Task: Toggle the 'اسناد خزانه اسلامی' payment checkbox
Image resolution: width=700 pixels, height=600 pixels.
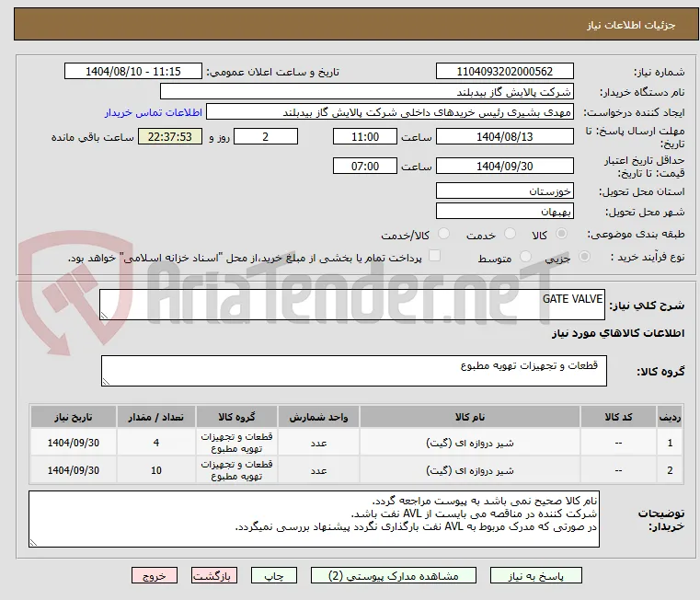Action: pyautogui.click(x=434, y=256)
